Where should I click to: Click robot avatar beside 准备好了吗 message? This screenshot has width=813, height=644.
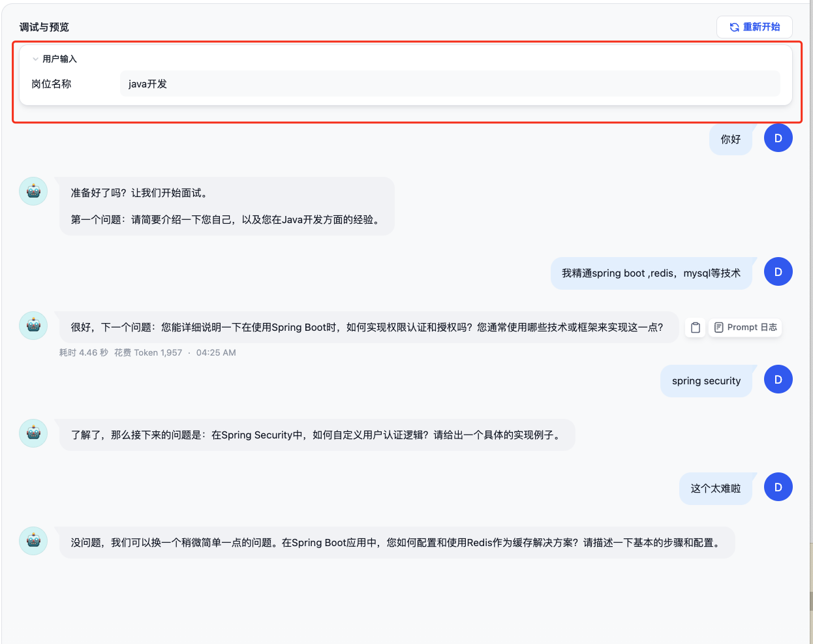(33, 191)
